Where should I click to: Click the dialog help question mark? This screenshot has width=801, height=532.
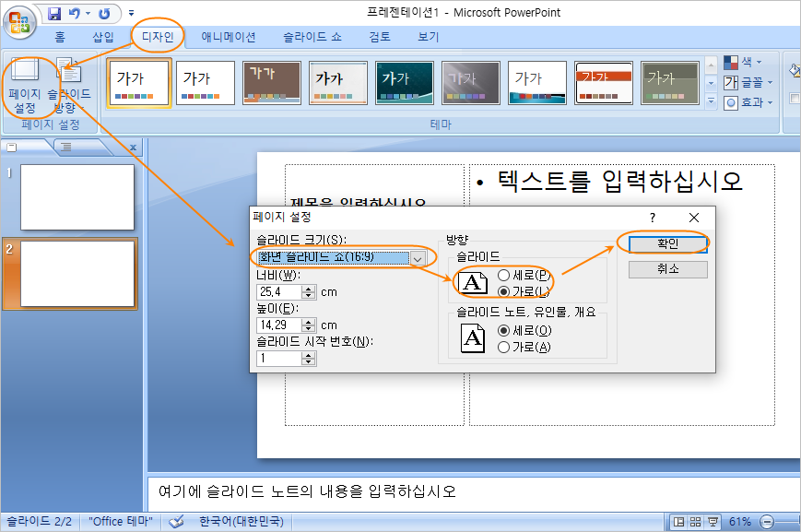[x=653, y=218]
